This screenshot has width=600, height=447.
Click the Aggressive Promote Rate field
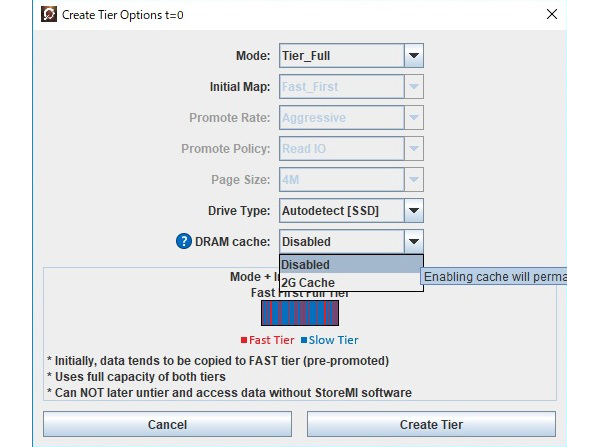[x=342, y=118]
